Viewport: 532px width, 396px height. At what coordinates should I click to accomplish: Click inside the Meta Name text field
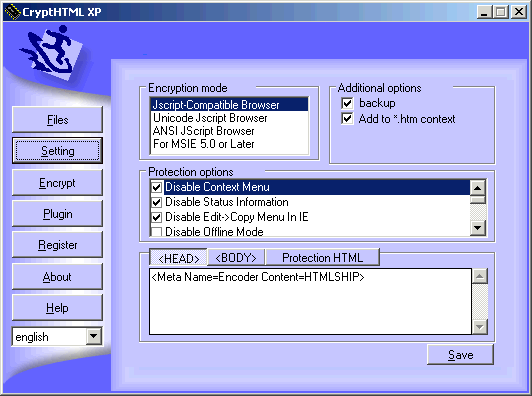point(310,301)
